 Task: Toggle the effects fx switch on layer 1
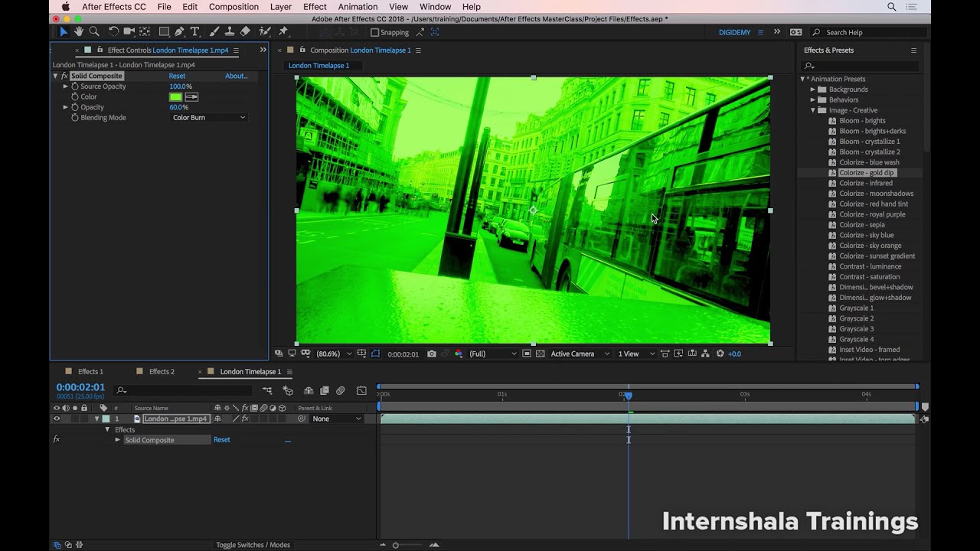[x=245, y=419]
